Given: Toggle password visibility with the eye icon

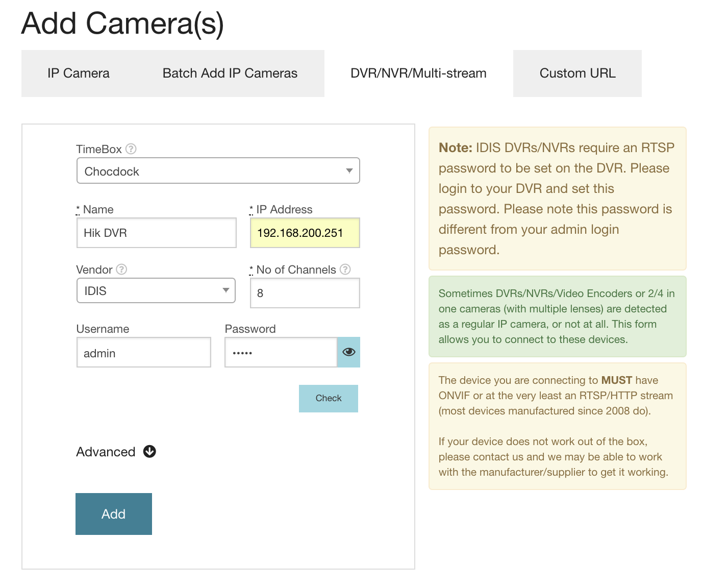Looking at the screenshot, I should [349, 352].
